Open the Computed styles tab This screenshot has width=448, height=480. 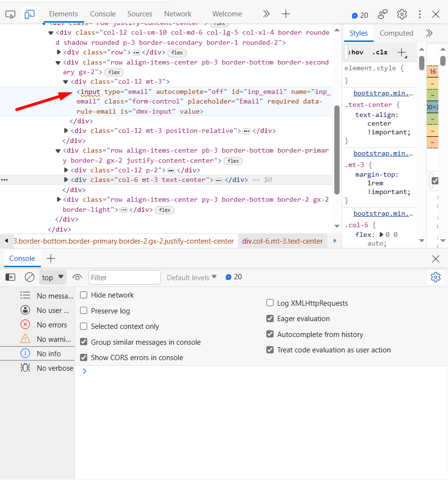coord(396,33)
